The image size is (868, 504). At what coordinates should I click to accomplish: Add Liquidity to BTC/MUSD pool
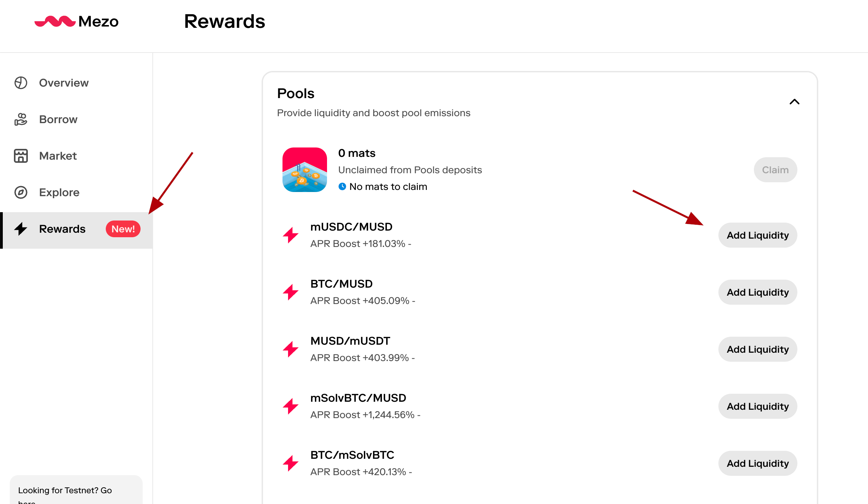pyautogui.click(x=757, y=292)
